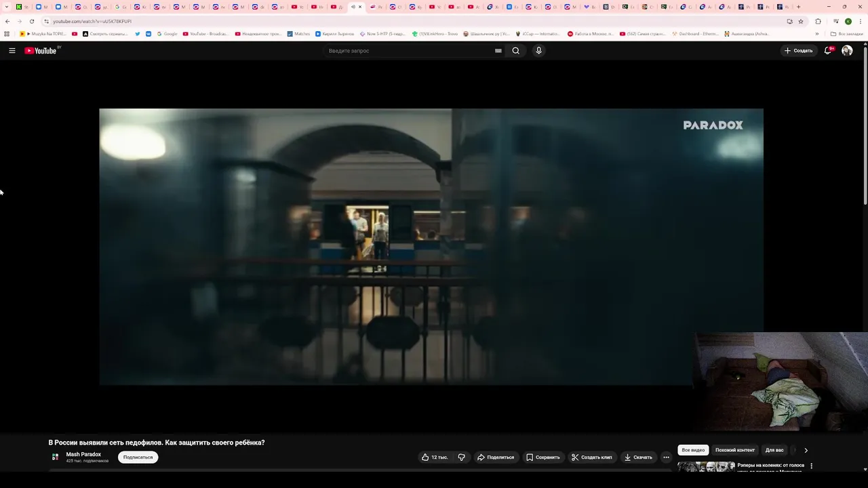Viewport: 868px width, 488px height.
Task: Open the Mash Paradox channel avatar
Action: click(x=56, y=457)
